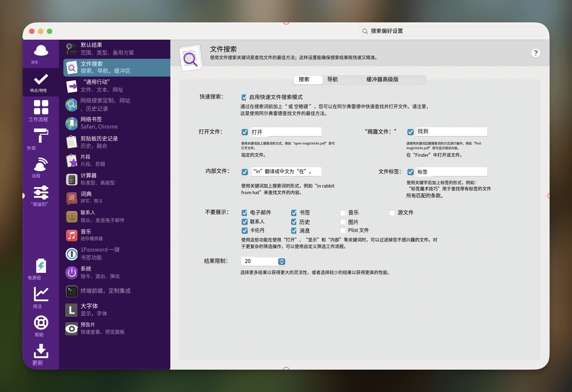572x392 pixels.
Task: Open the Help (帮助) lifebuoy icon
Action: (41, 323)
